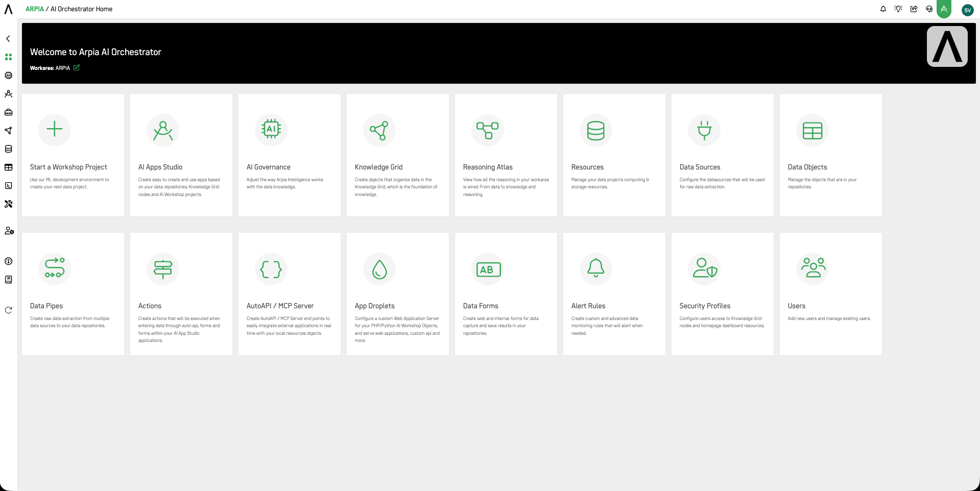This screenshot has width=980, height=491.
Task: Click the Arpia logo at top-left corner
Action: (8, 9)
